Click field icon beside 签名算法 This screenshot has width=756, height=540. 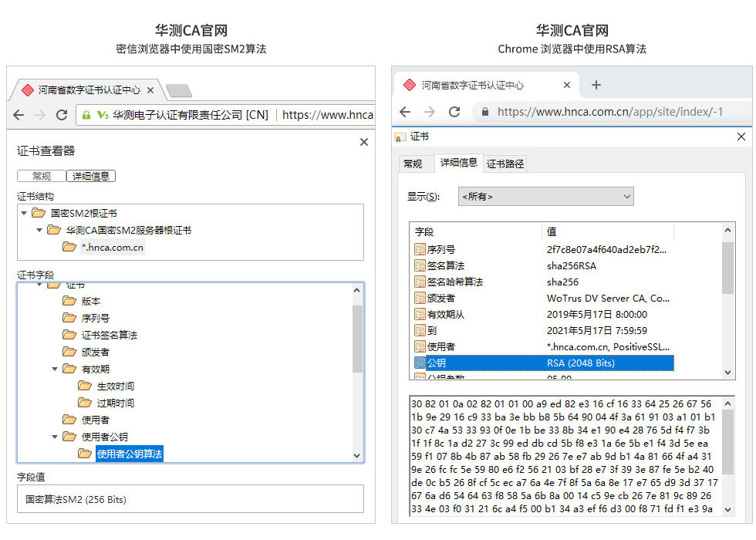click(x=420, y=265)
